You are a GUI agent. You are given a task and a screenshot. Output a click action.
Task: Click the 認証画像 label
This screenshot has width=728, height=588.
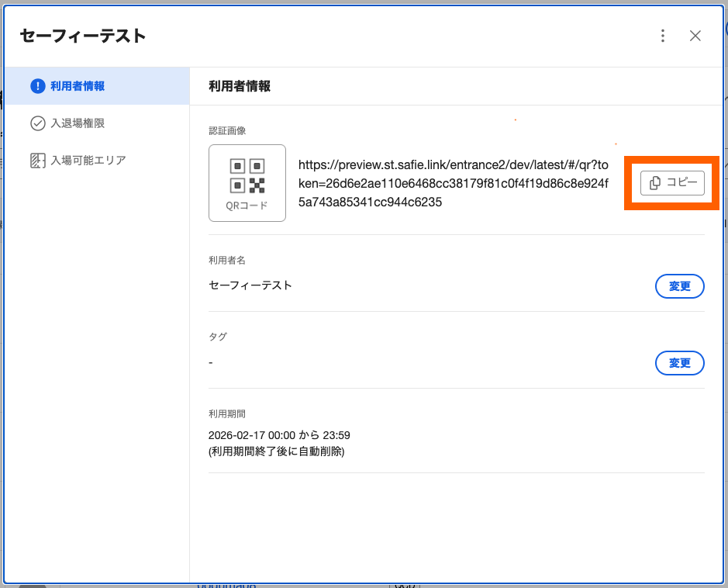227,131
